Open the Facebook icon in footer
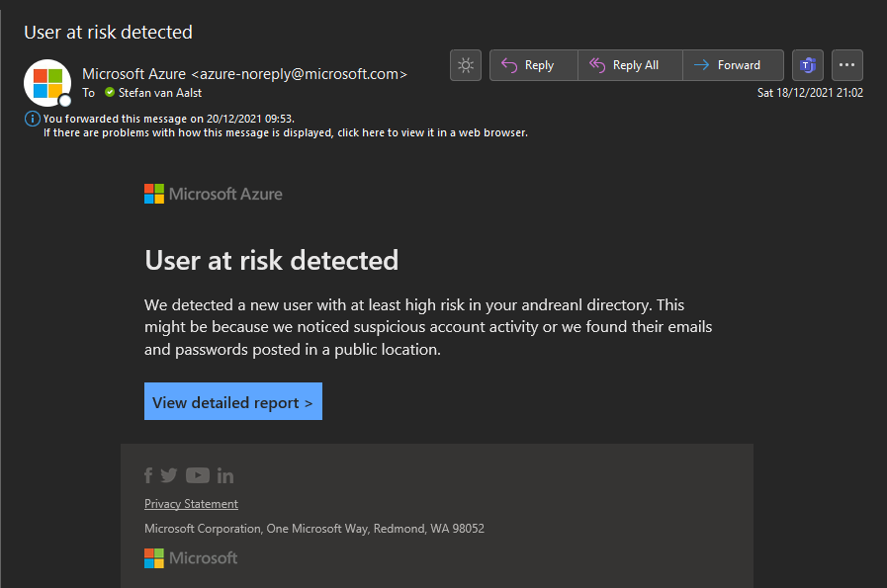This screenshot has width=887, height=588. 148,475
